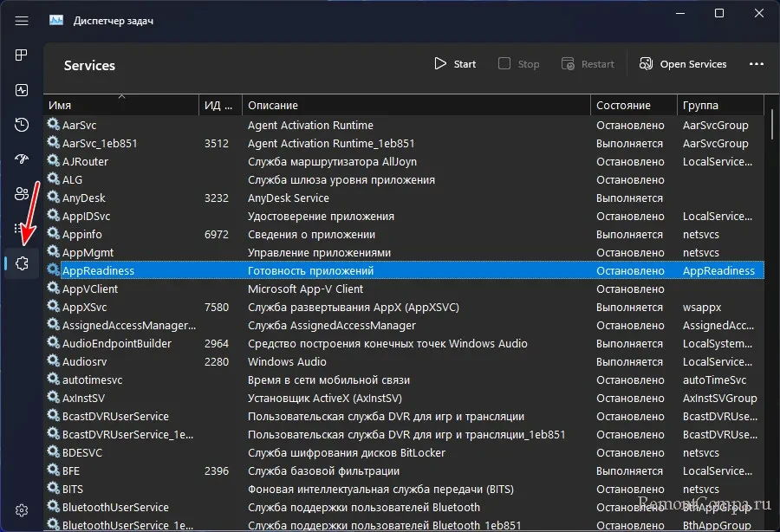Click the gear icon beside Audiosrv
780x532 pixels.
(x=53, y=360)
